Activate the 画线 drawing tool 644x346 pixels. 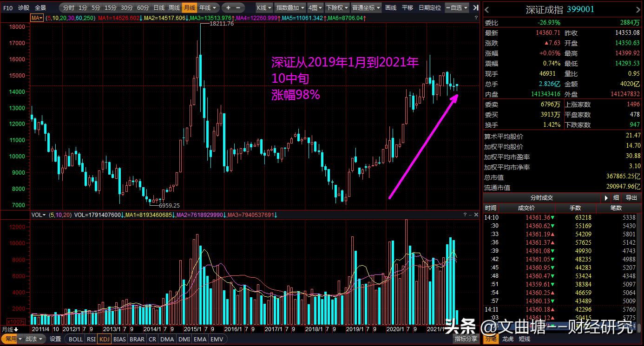pos(392,7)
